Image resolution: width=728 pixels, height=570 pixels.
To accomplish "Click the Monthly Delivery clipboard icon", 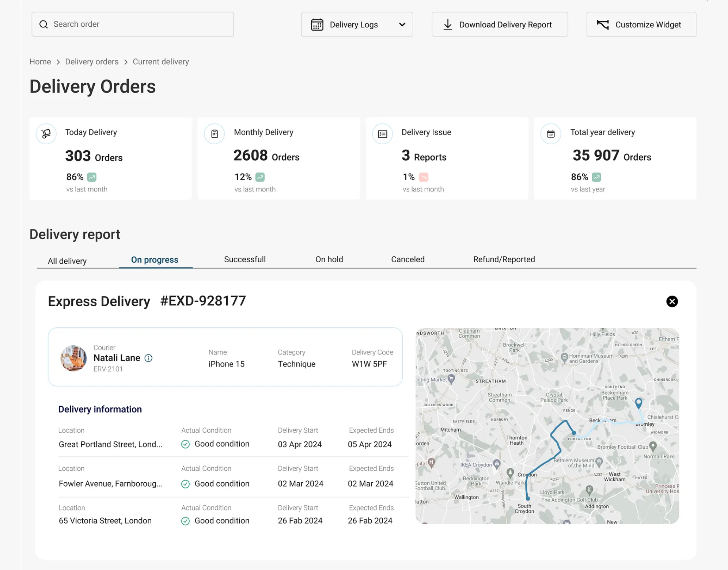I will tap(215, 134).
